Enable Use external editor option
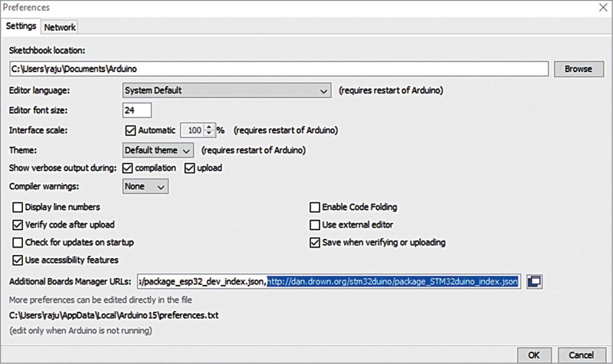The image size is (613, 364). click(x=314, y=225)
